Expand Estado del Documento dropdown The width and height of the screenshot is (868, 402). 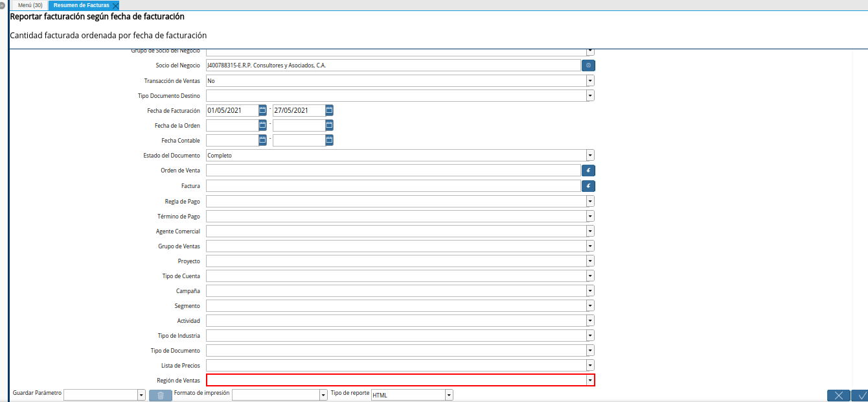tap(590, 156)
